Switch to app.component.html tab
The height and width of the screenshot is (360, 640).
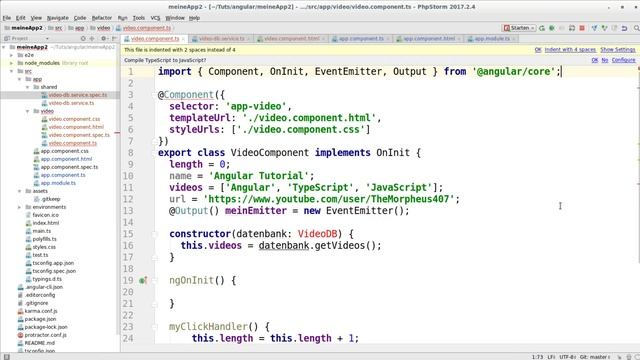429,39
